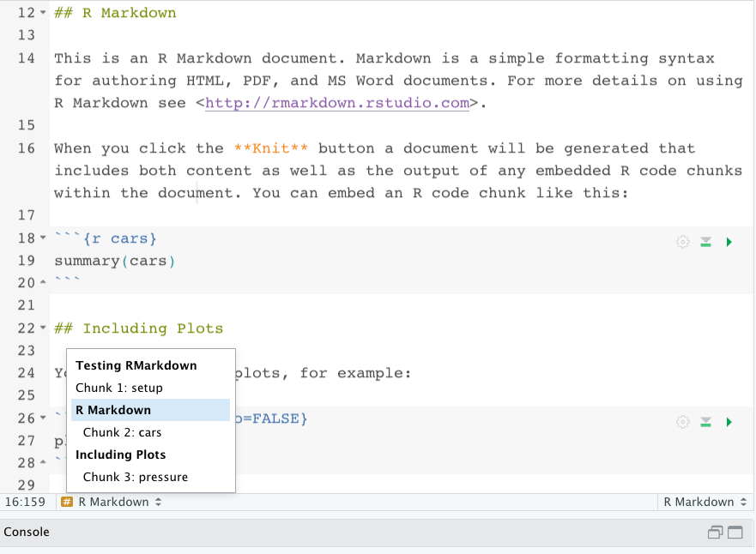Open chunk options gear for pressure chunk

point(683,422)
